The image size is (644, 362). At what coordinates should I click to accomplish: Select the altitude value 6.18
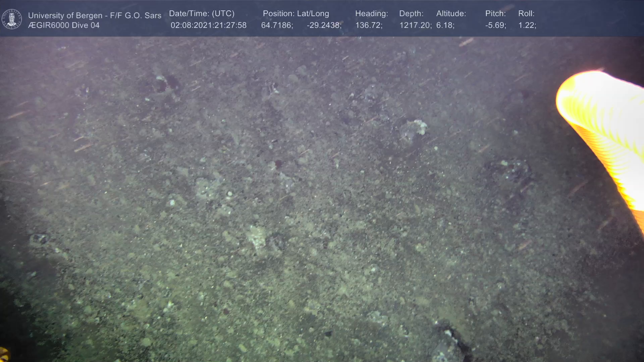[x=445, y=25]
